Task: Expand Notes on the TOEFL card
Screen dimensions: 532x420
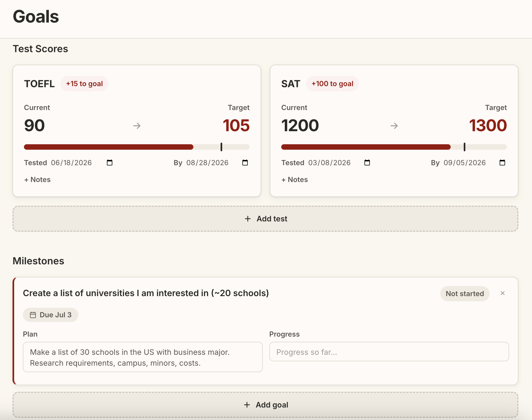Action: (37, 180)
